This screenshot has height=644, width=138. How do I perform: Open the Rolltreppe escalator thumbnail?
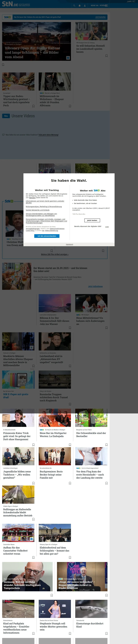click(x=18, y=494)
